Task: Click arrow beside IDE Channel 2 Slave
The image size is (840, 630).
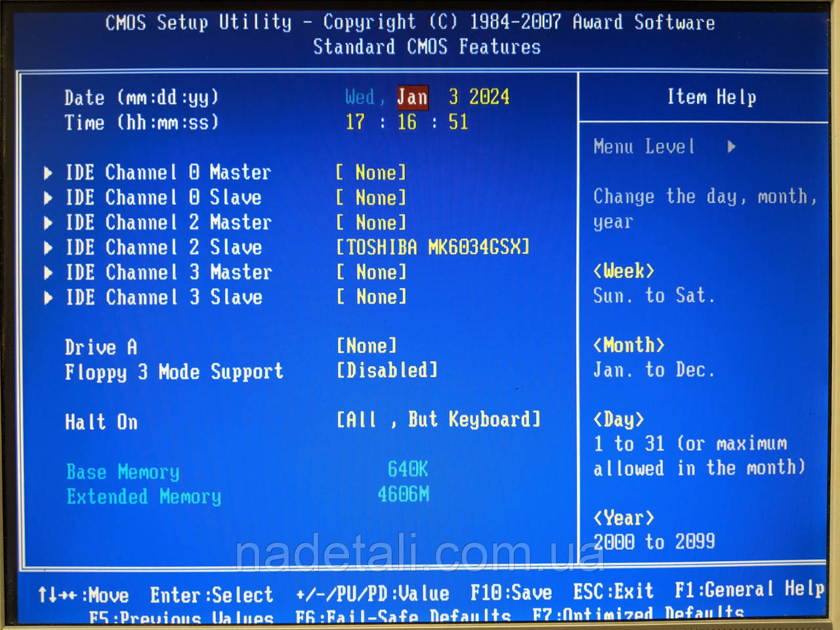Action: click(48, 248)
